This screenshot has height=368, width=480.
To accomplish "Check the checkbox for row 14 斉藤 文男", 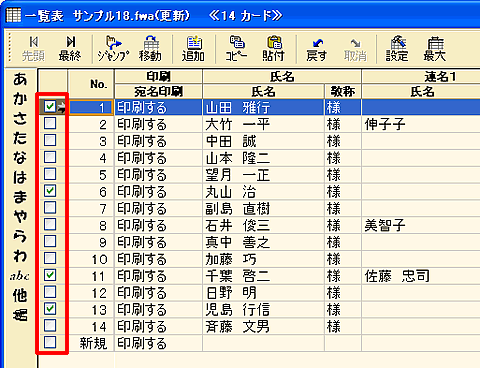I will pyautogui.click(x=50, y=325).
